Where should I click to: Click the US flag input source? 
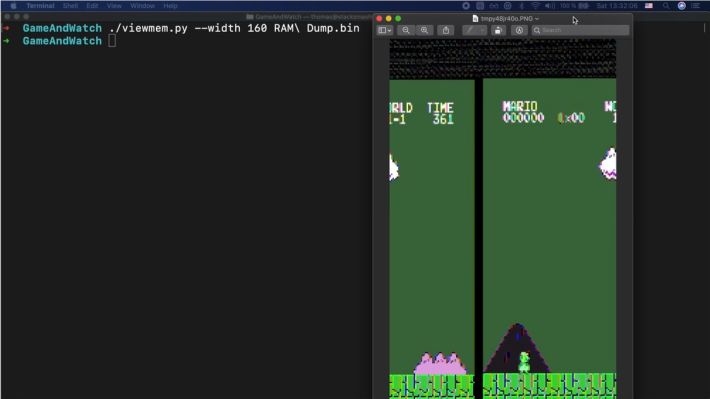pos(649,6)
